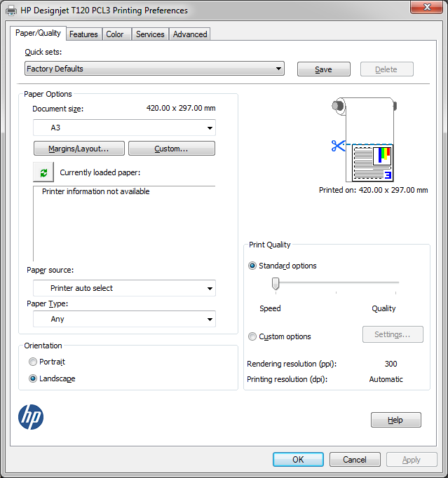Open the Color tab
Viewport: 448px width, 478px height.
115,34
